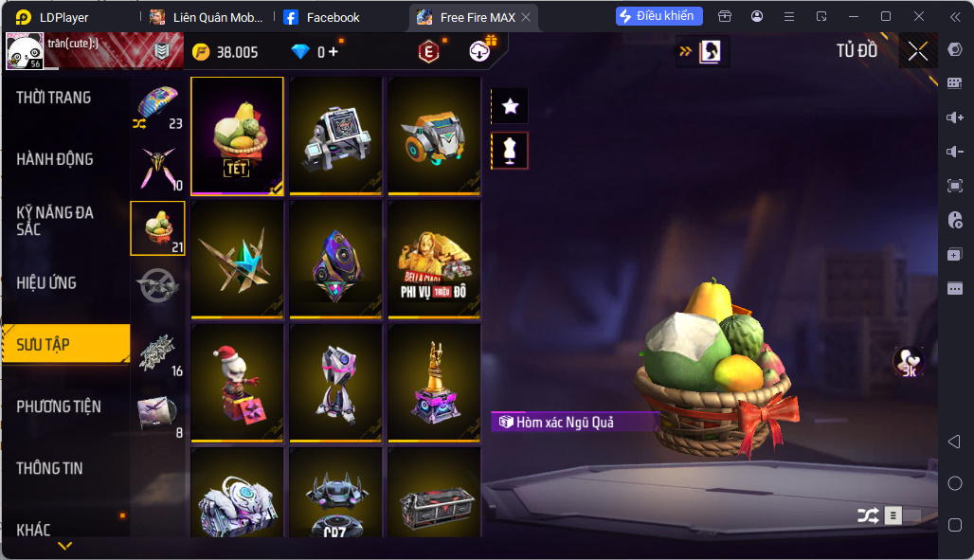Open the Elite pass E badge

coord(428,51)
